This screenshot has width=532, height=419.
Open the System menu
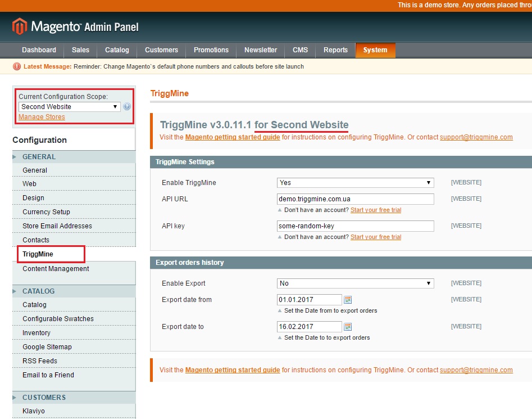pyautogui.click(x=375, y=50)
